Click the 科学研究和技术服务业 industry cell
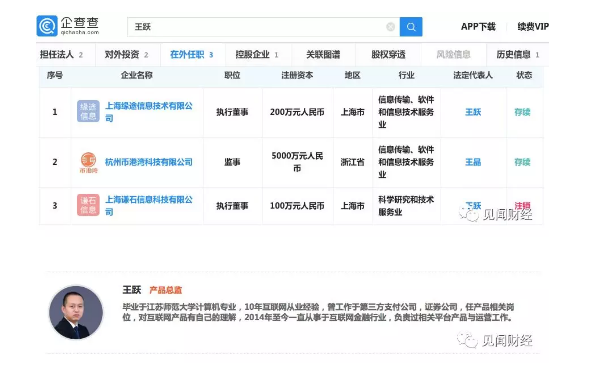 click(406, 206)
